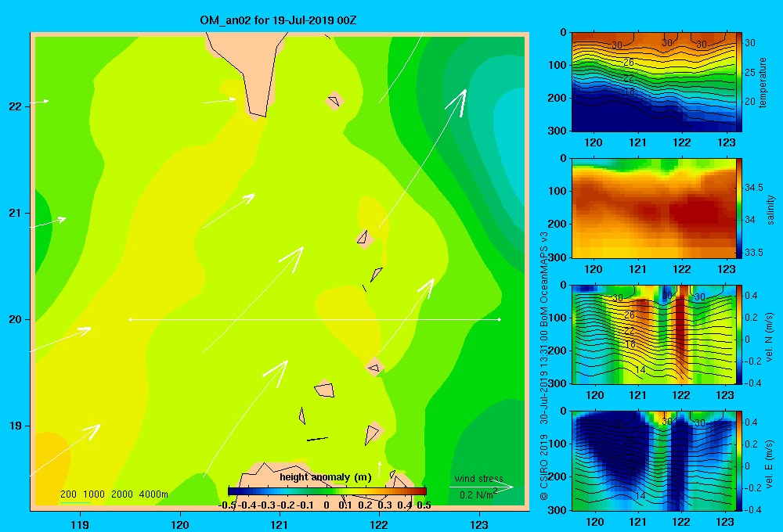Screen dimensions: 783x532
Task: Click the "-0.5" value on height anomaly scale
Action: 227,505
